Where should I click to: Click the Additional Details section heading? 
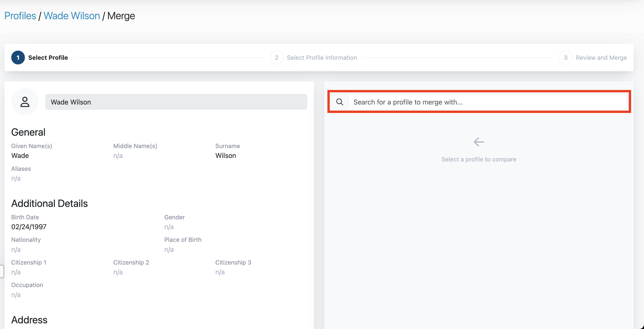point(49,203)
